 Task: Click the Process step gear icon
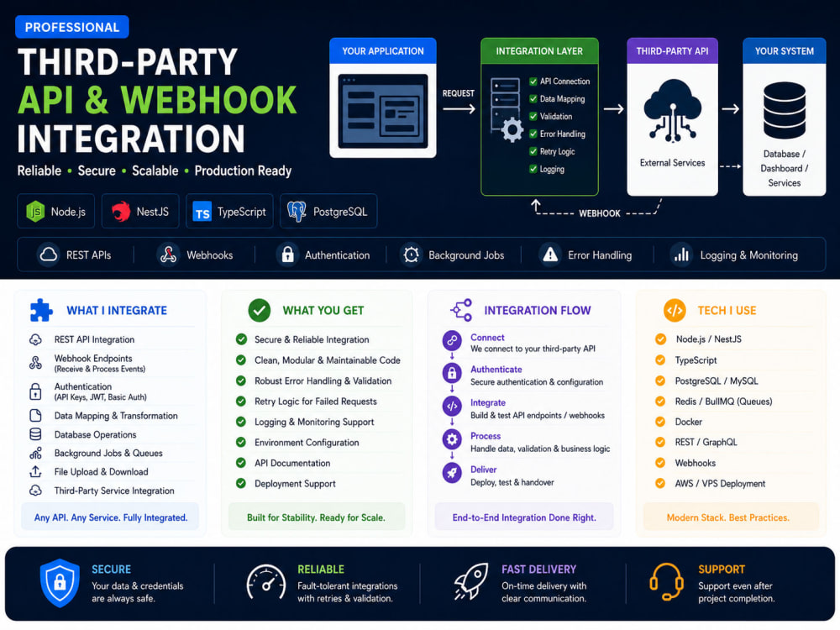coord(452,439)
